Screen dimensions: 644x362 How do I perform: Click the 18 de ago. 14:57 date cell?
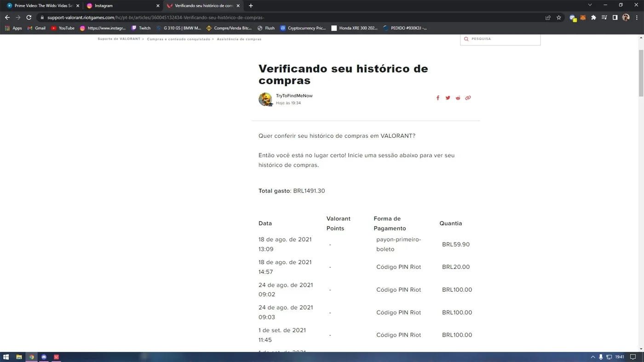(x=285, y=267)
